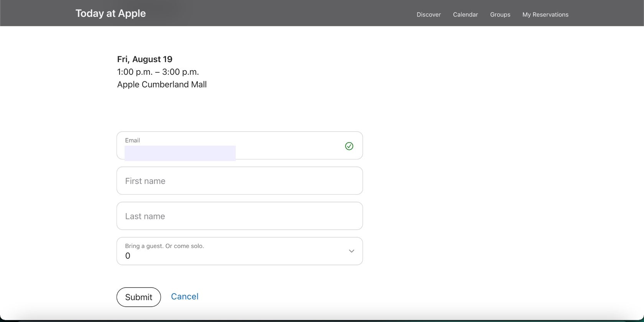This screenshot has height=322, width=644.
Task: Click the green checkmark icon in Email field
Action: coord(349,146)
